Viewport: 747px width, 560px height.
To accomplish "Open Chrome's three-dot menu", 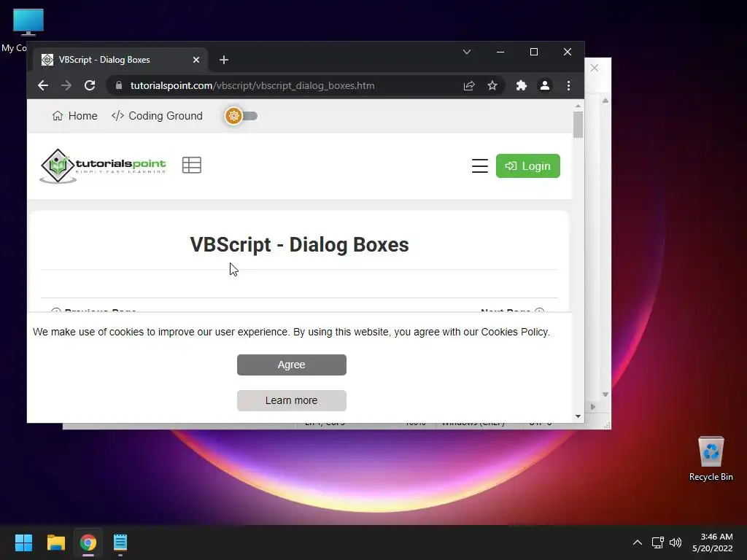I will tap(568, 86).
